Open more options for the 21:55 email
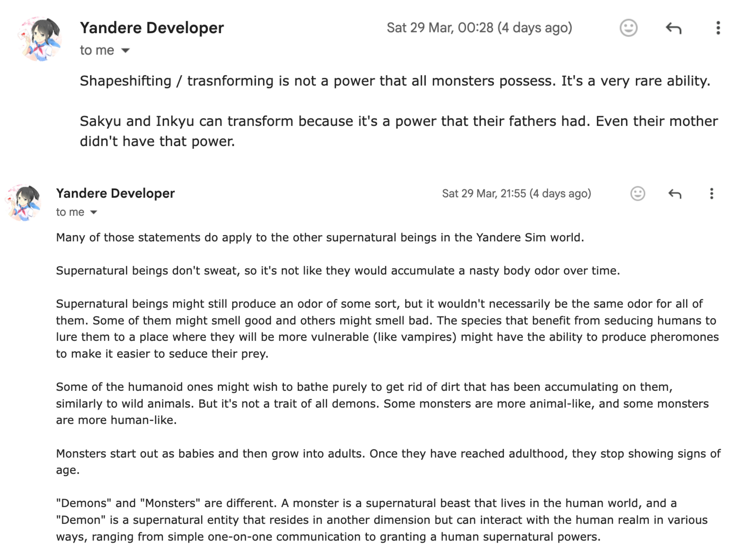The width and height of the screenshot is (734, 560). click(711, 194)
